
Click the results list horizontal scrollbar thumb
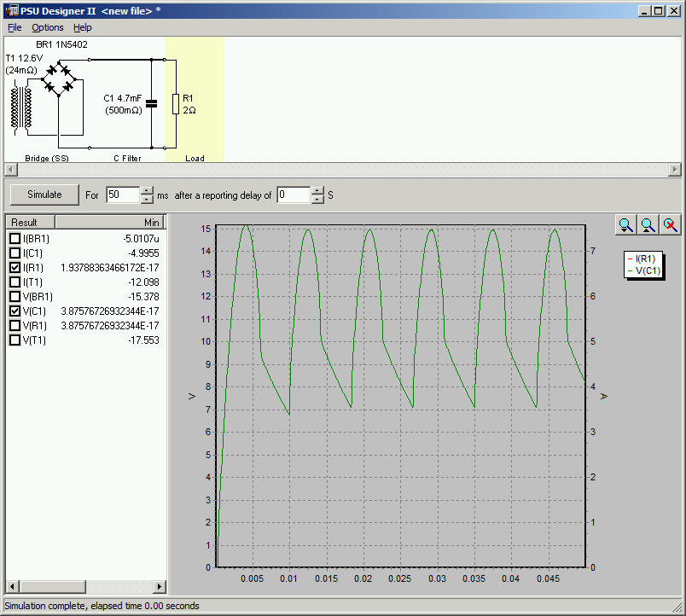[53, 586]
